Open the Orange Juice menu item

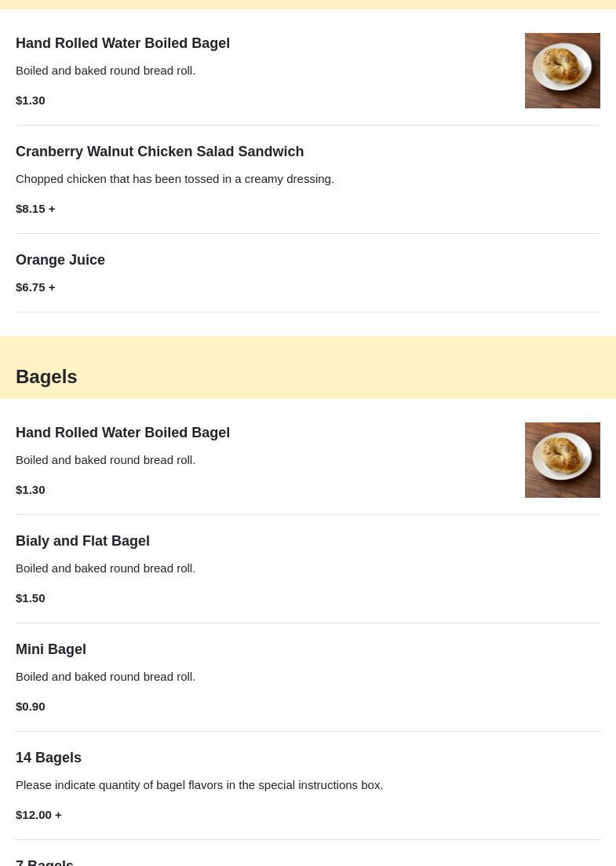60,260
